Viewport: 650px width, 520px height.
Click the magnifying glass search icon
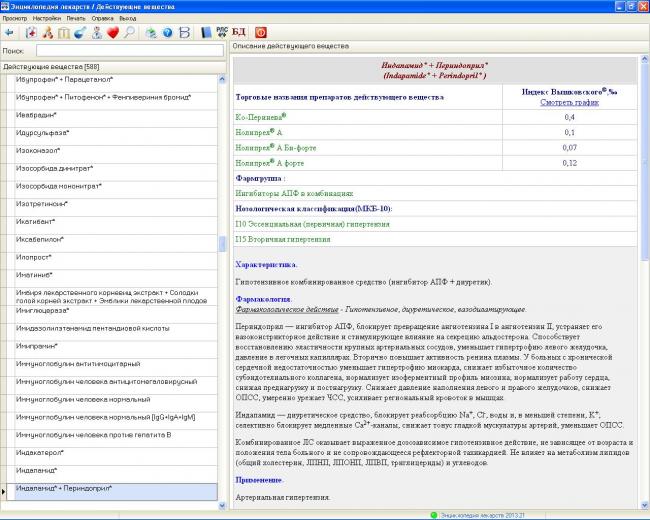[129, 32]
